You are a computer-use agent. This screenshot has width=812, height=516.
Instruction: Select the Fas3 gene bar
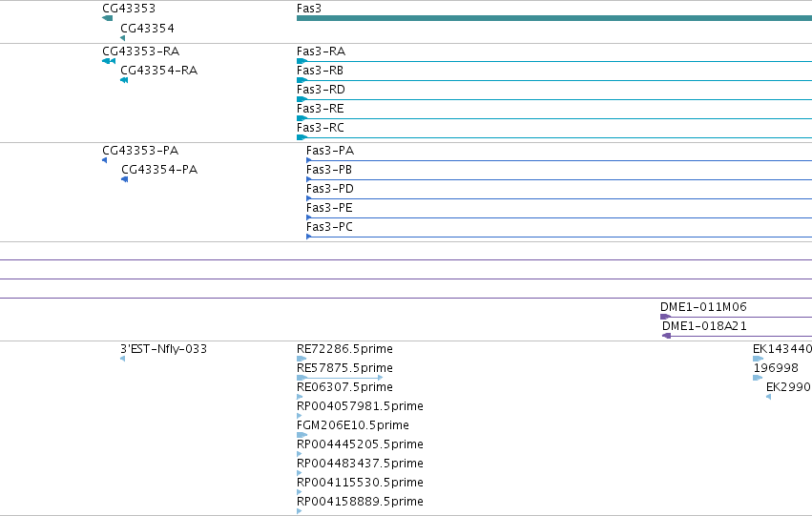coord(554,18)
